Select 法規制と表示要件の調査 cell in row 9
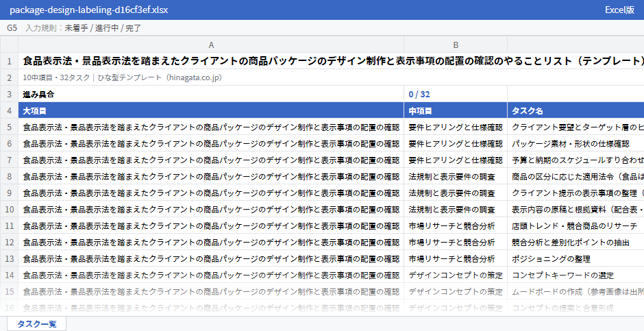644x331 pixels. [456, 193]
